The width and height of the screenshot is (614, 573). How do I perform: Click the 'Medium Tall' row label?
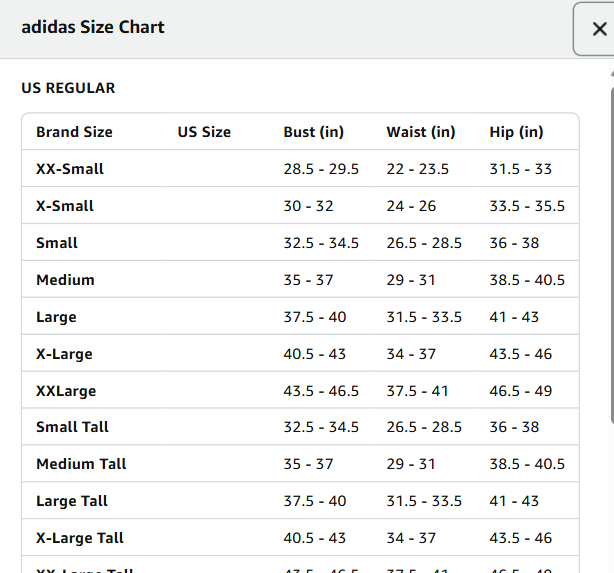[x=81, y=464]
